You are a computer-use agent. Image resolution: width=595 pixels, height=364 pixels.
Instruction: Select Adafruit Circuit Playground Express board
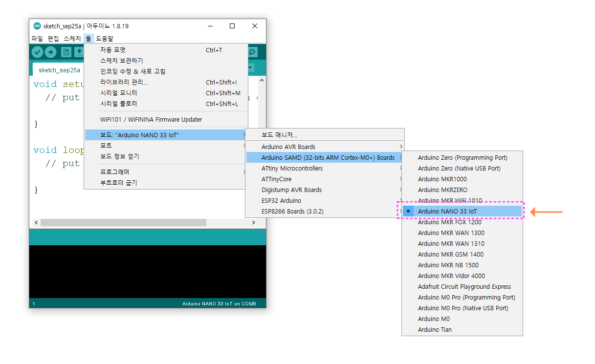pos(462,286)
